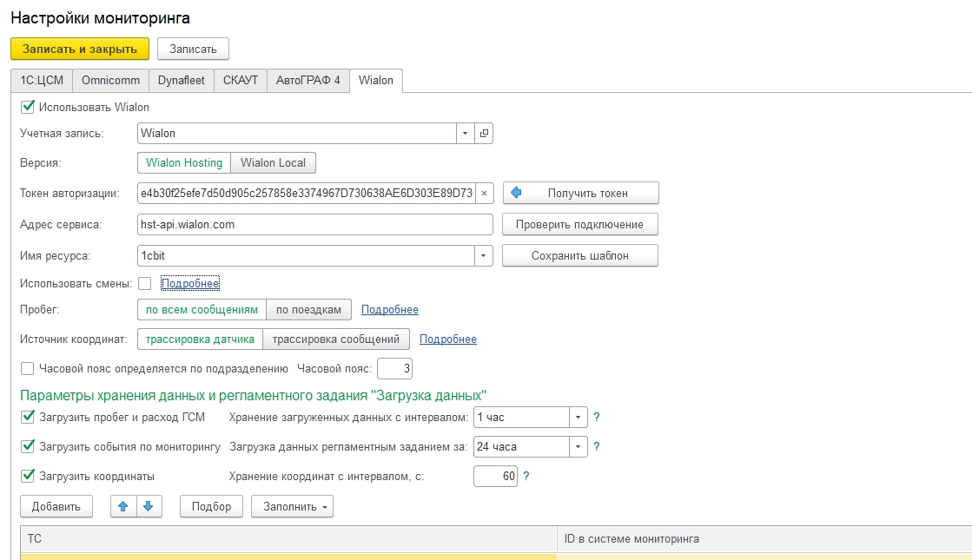Screen dimensions: 972x560
Task: Click the move row up arrow icon
Action: point(123,506)
